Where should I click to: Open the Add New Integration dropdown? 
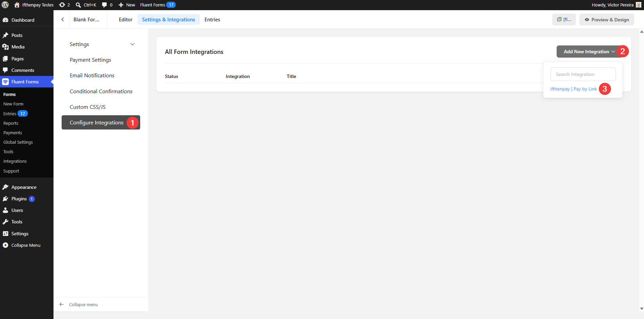(x=589, y=52)
